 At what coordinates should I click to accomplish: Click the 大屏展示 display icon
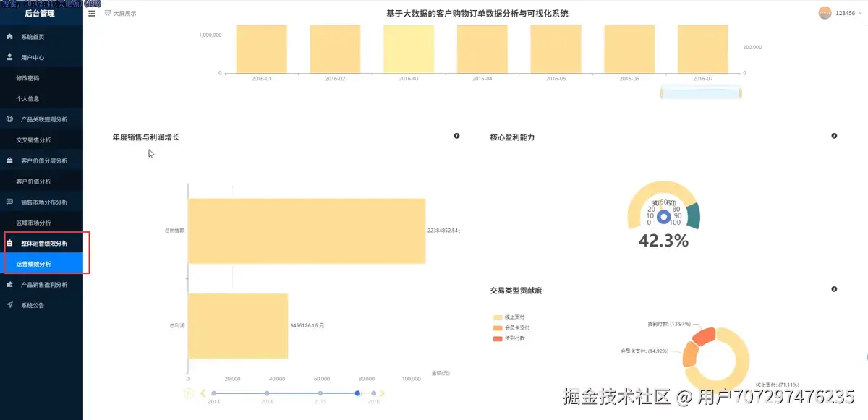pyautogui.click(x=107, y=12)
